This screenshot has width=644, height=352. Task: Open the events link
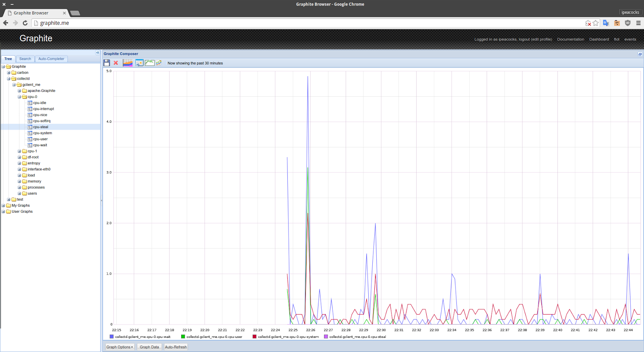[630, 39]
